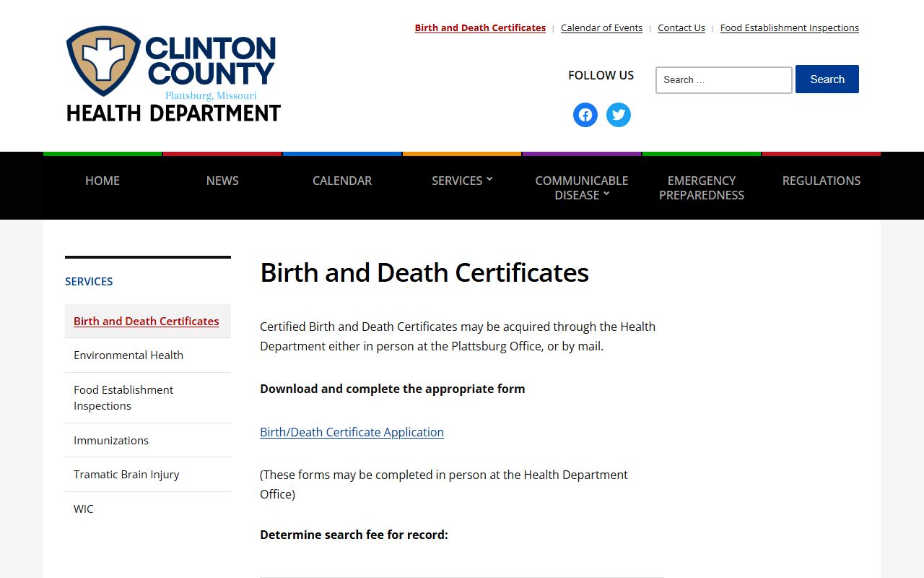Click 'Download and complete the appropriate form' text
Screen dimensions: 924x578
pyautogui.click(x=393, y=389)
